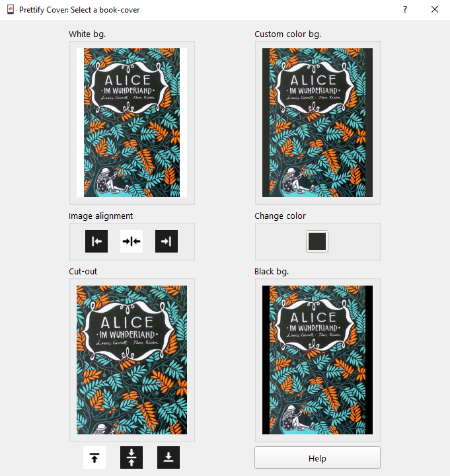Select the Custom color bg. cover
This screenshot has width=450, height=476.
[x=317, y=123]
